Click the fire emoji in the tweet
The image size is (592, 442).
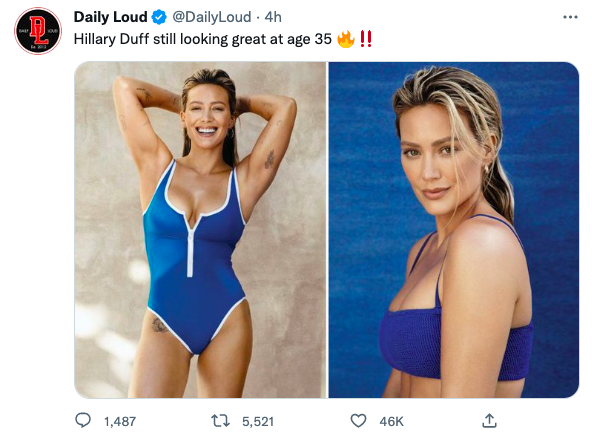click(346, 39)
